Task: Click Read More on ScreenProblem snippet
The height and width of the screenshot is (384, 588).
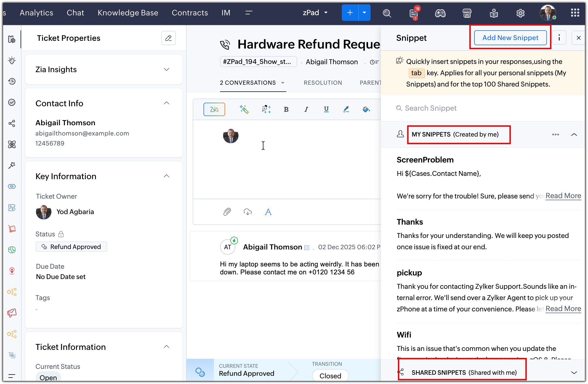Action: coord(563,196)
